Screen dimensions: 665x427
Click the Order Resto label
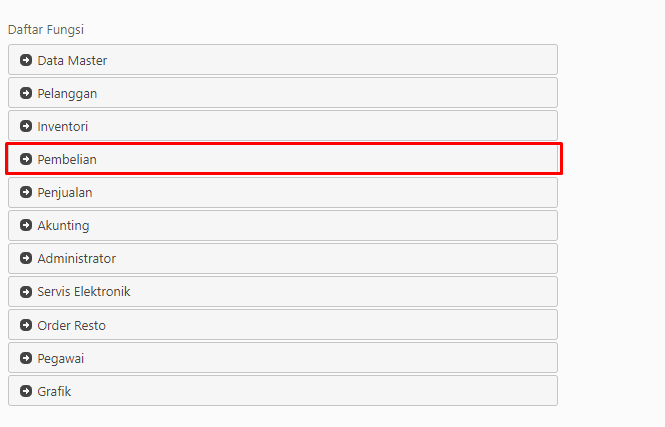71,325
